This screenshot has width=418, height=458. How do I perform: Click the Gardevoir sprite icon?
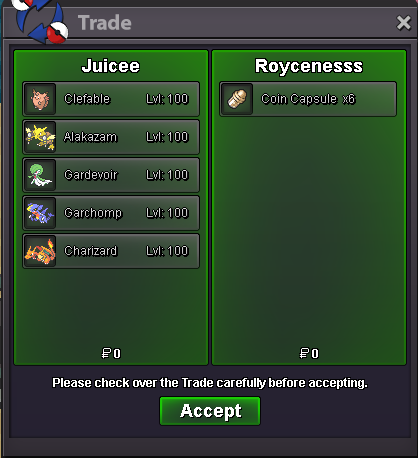[40, 175]
